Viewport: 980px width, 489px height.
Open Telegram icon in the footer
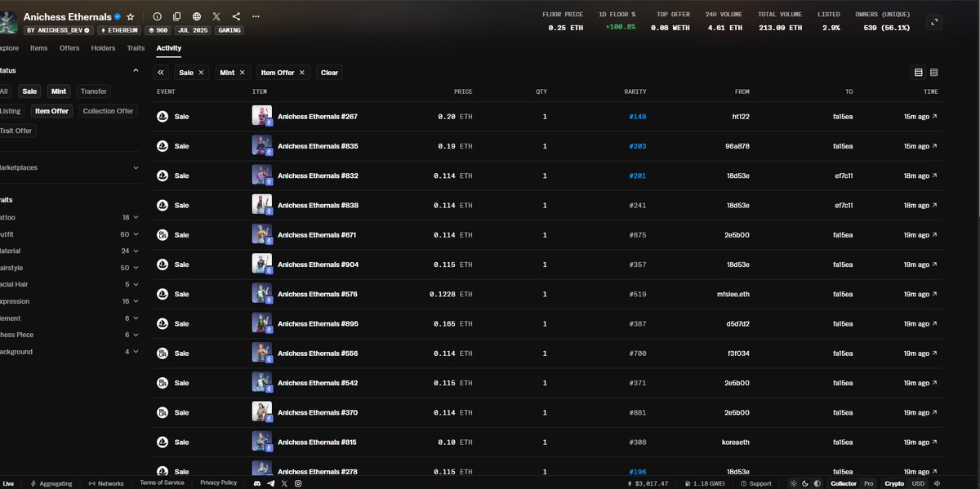click(x=270, y=483)
